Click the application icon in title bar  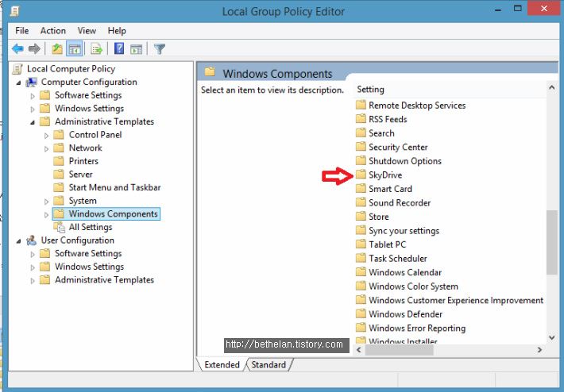[14, 11]
